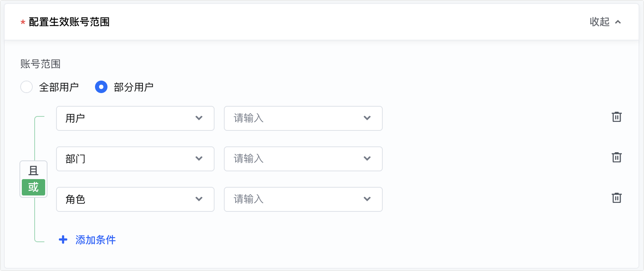This screenshot has width=644, height=271.
Task: Click the chevron arrow in the 角色 dropdown
Action: [199, 199]
